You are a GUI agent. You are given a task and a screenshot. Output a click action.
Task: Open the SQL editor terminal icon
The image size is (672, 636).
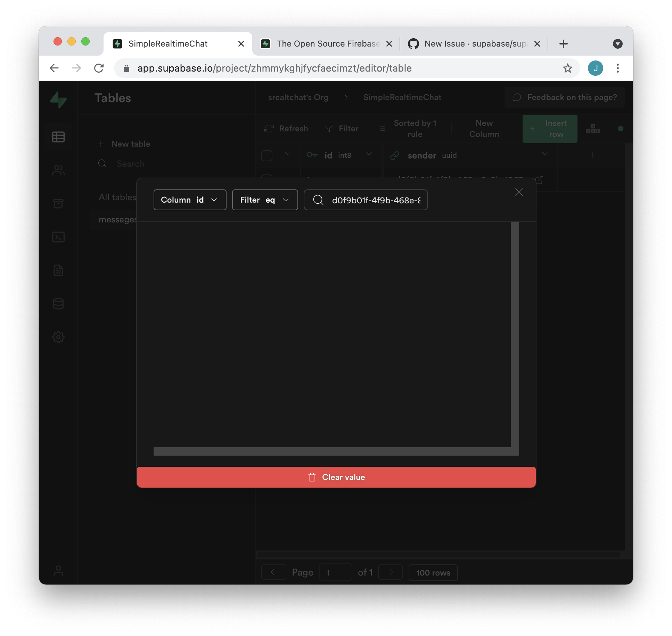[x=58, y=237]
